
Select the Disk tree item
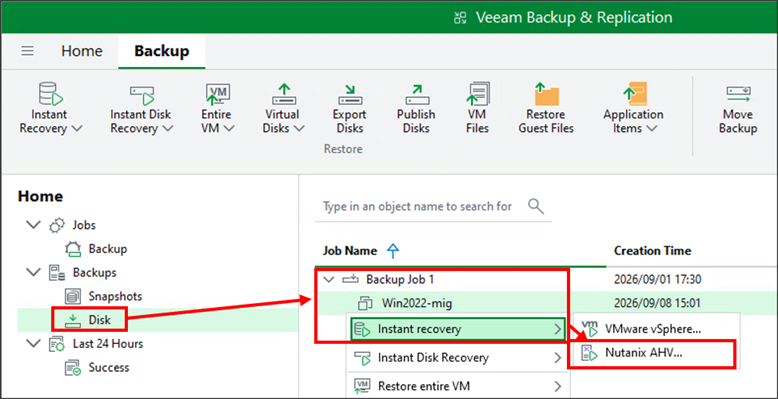pos(99,320)
